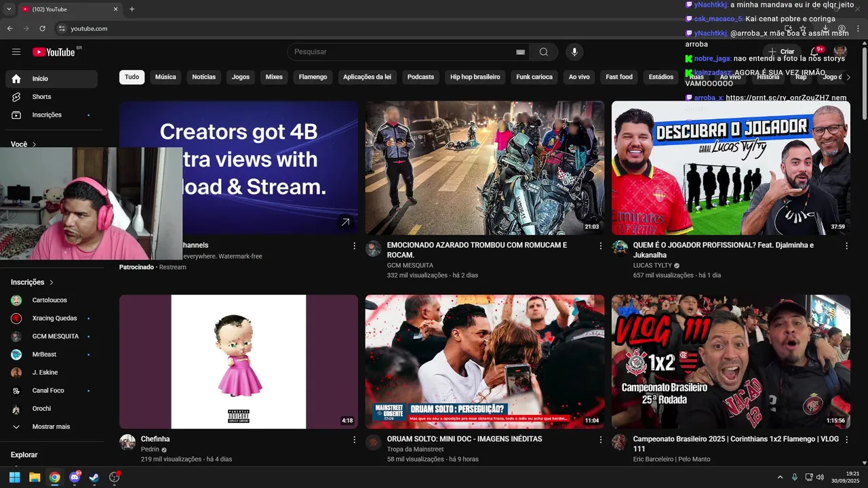Viewport: 868px width, 488px height.
Task: Show hidden tray icons chevron
Action: pos(780,477)
